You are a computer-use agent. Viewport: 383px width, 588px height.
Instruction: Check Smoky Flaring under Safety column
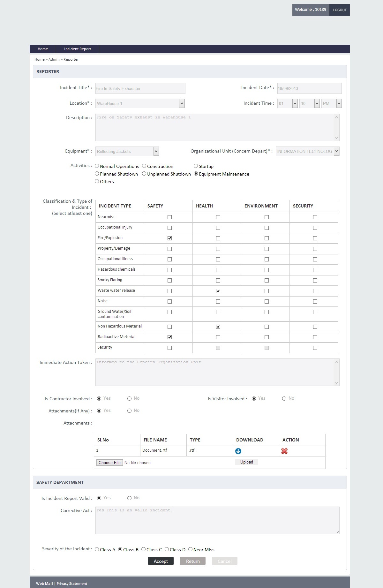(x=169, y=280)
